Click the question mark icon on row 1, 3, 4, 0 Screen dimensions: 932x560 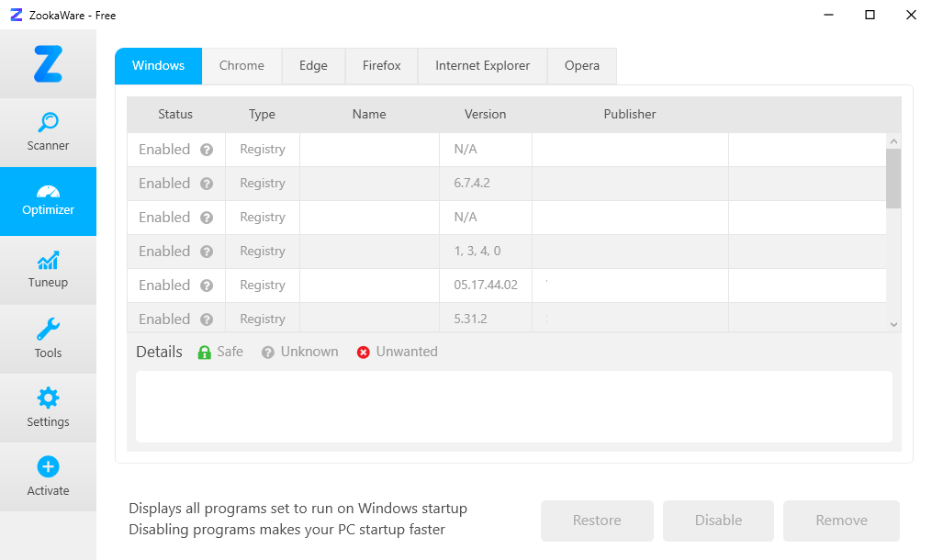click(x=207, y=252)
